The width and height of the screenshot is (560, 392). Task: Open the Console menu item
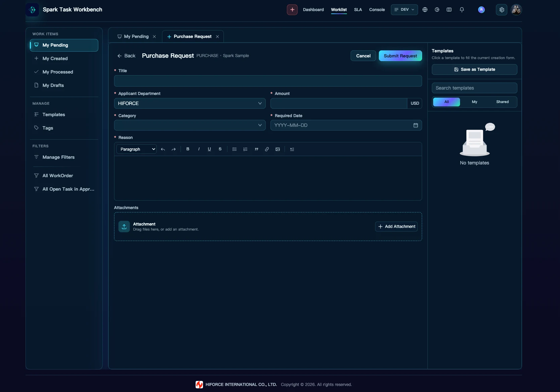point(377,10)
